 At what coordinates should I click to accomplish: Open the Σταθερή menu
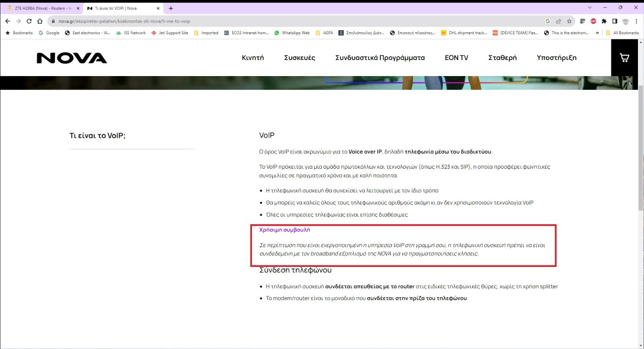point(502,58)
